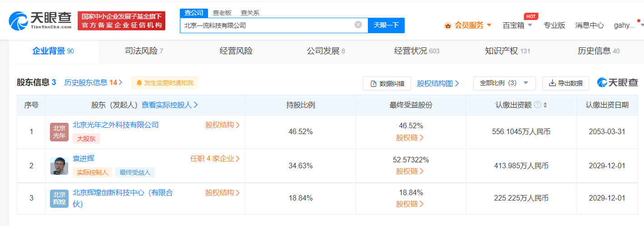Click the 225.225万人民币 cell
Viewport: 644px width, 226px height.
coord(521,198)
